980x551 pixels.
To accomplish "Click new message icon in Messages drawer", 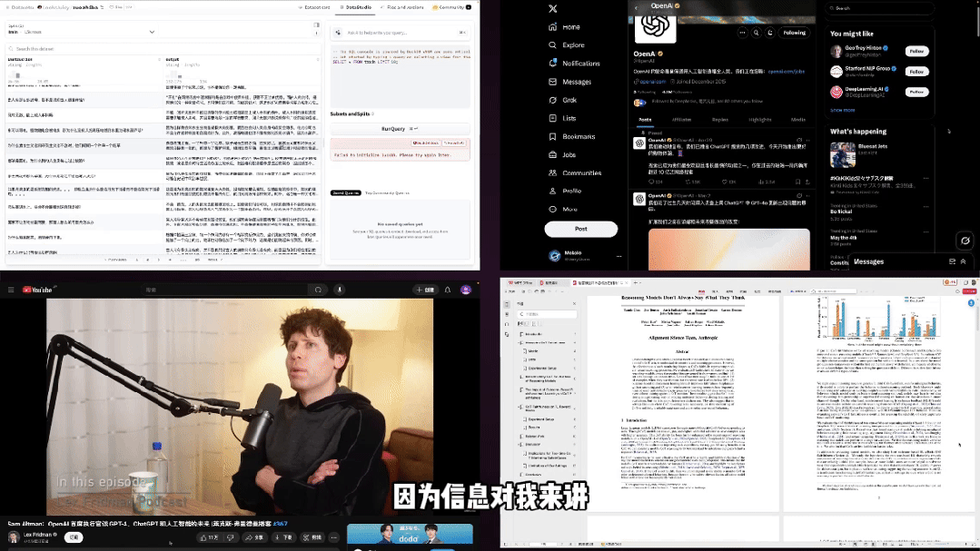I will click(952, 261).
